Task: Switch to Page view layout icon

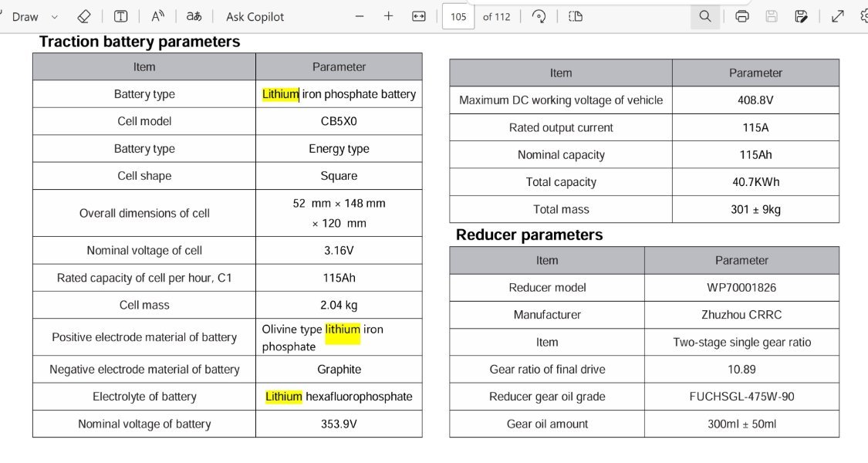Action: click(x=576, y=17)
